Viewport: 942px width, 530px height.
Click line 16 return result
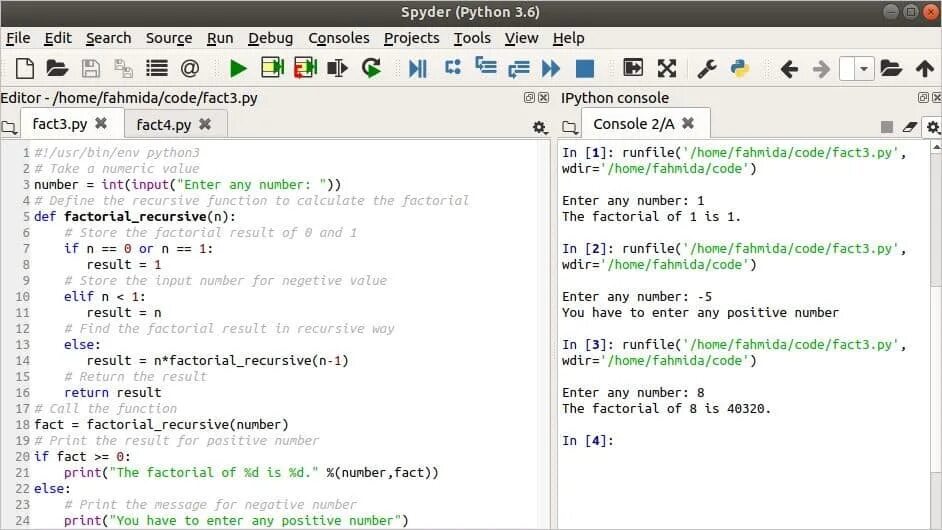click(113, 392)
